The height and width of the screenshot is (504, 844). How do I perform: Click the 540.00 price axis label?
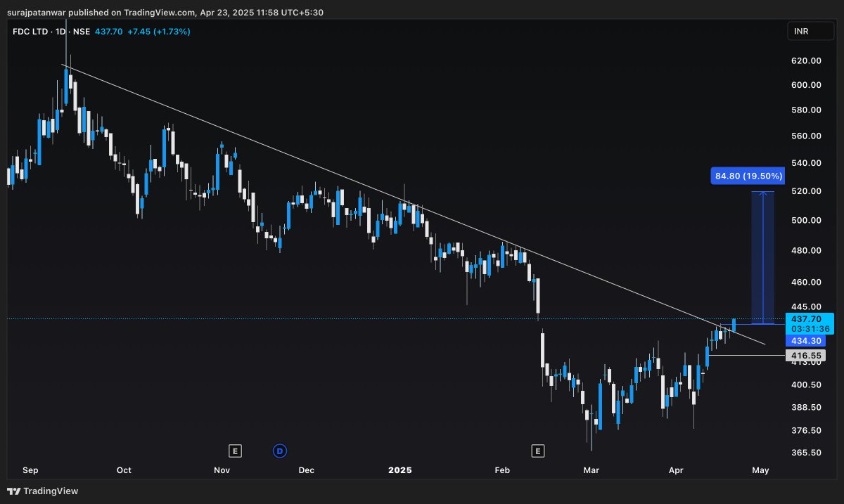pos(806,163)
